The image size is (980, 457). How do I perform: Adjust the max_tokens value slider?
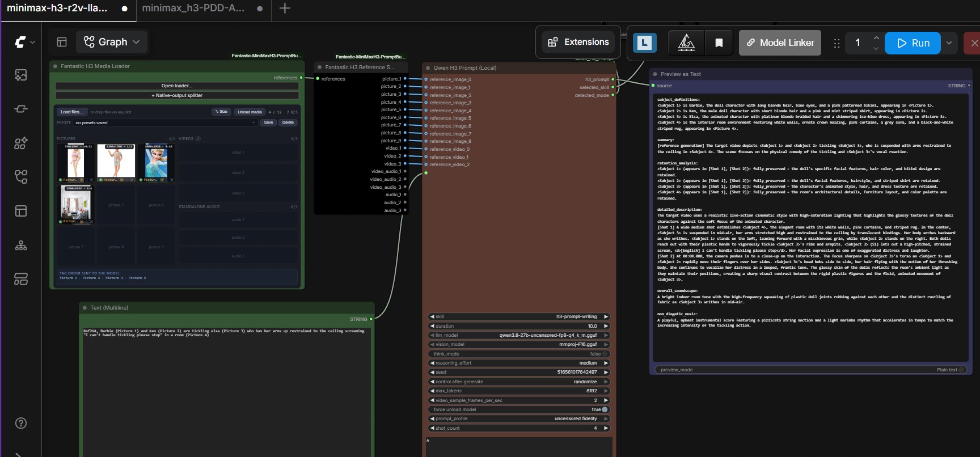pyautogui.click(x=519, y=391)
